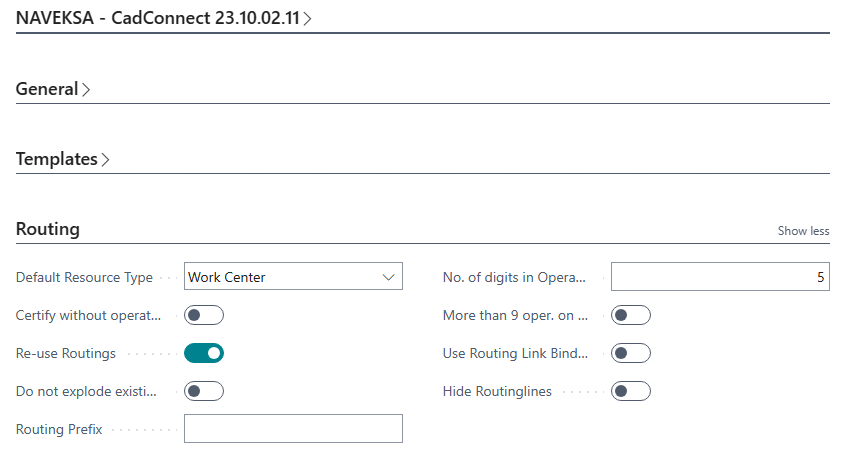This screenshot has height=458, width=851.
Task: Click the Routing section heading
Action: pyautogui.click(x=48, y=229)
